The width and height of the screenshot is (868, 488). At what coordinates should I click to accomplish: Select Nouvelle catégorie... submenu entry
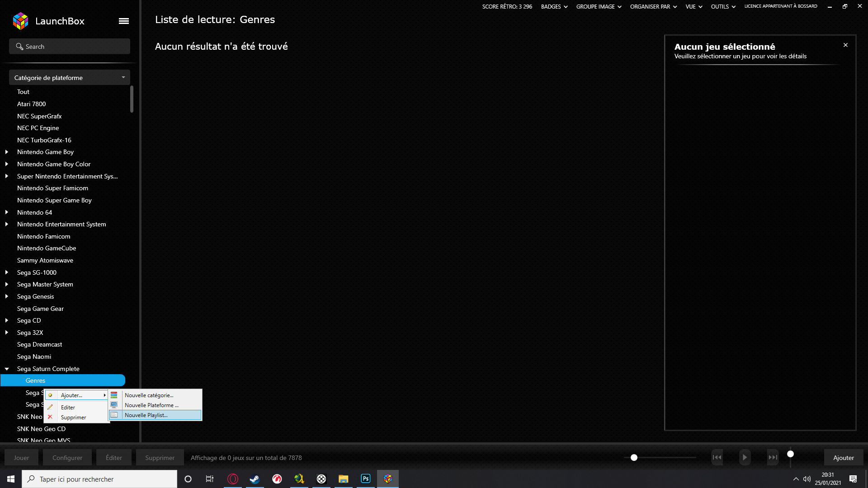click(155, 395)
